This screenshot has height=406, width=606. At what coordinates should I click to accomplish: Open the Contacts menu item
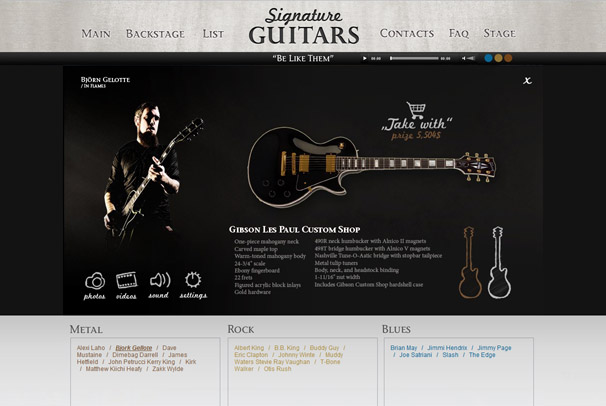407,33
